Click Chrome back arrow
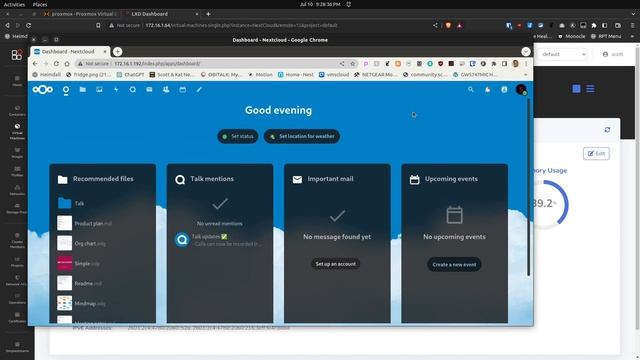This screenshot has width=640, height=360. [35, 64]
